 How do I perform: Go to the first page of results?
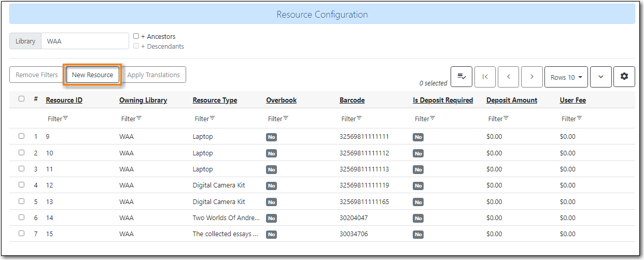click(x=485, y=77)
